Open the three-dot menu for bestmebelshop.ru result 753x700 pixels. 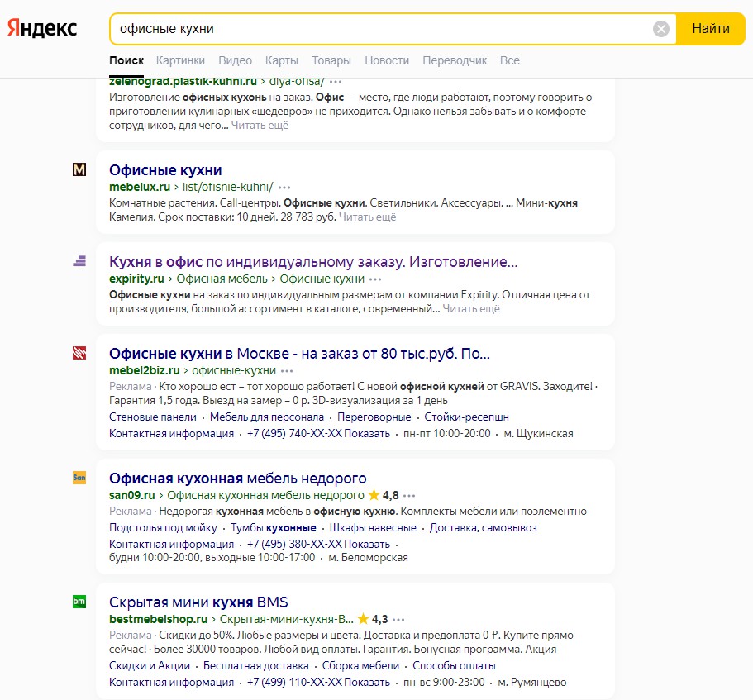[x=398, y=619]
